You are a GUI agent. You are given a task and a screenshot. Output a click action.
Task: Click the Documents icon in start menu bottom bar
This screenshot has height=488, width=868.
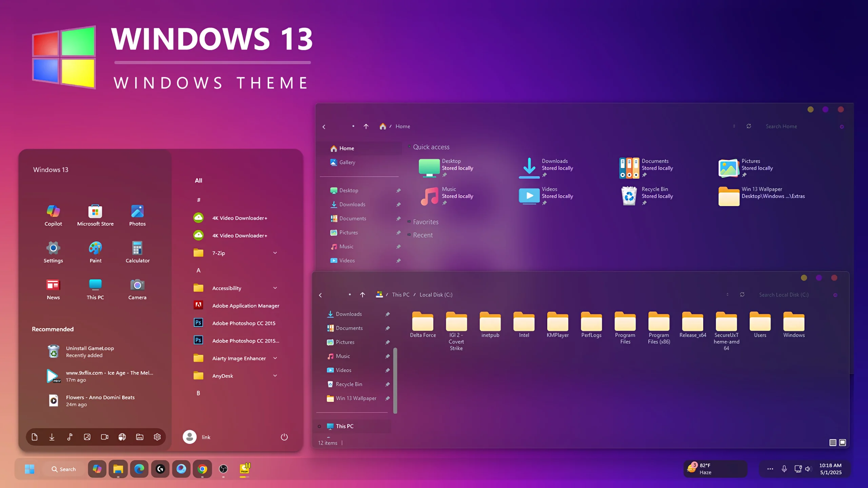click(x=34, y=437)
